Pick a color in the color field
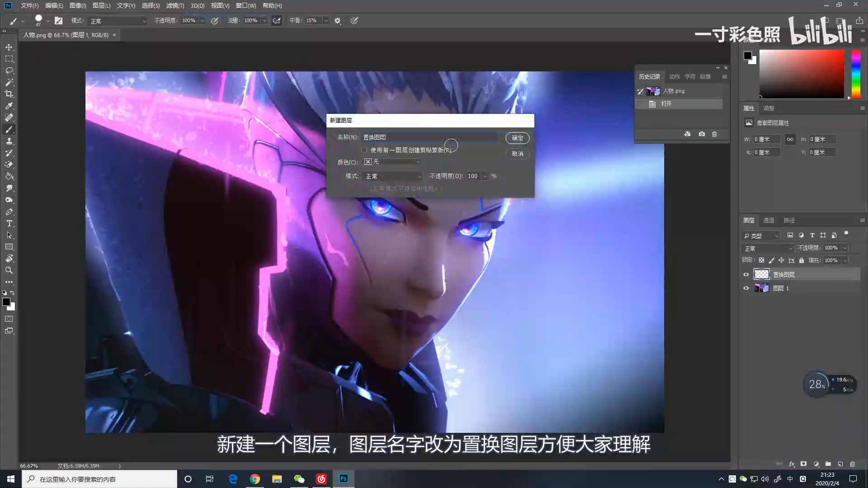 click(x=802, y=74)
